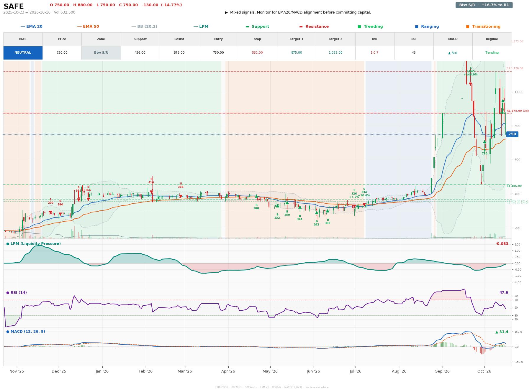
Task: Click the MACD (12, 26, 9) panel title
Action: [26, 332]
